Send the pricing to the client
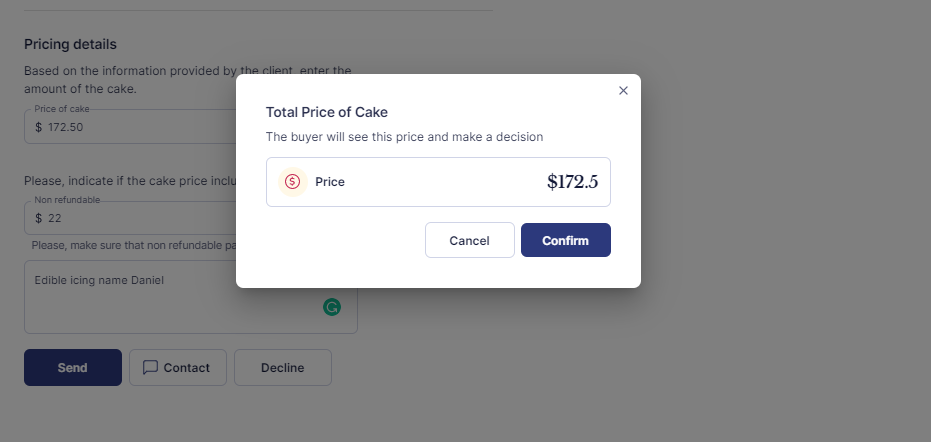Screen dimensions: 931x442 pyautogui.click(x=73, y=367)
